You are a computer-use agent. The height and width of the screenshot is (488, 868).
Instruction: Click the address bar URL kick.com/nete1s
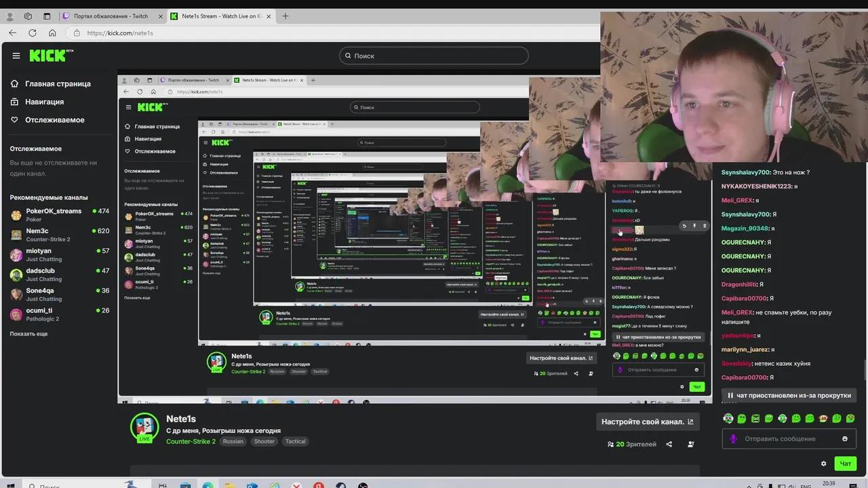coord(120,33)
